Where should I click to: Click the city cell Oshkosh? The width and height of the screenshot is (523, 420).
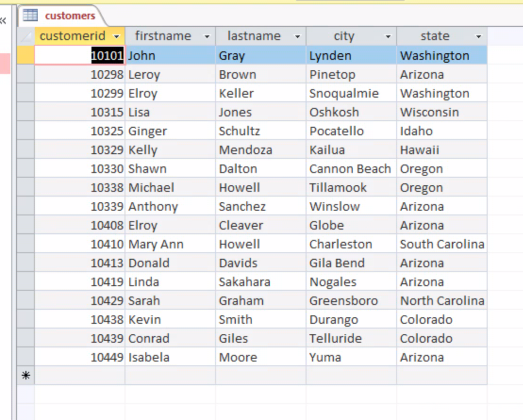[x=351, y=112]
